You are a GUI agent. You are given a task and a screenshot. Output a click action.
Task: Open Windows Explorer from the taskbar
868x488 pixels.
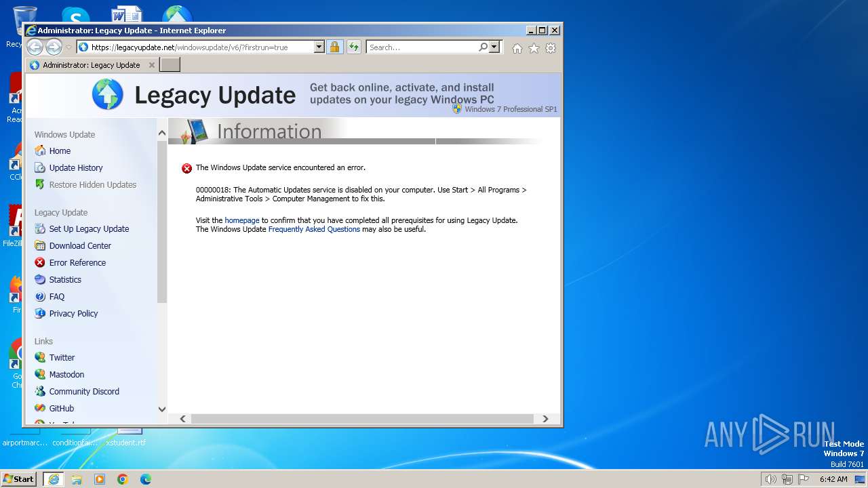coord(77,479)
